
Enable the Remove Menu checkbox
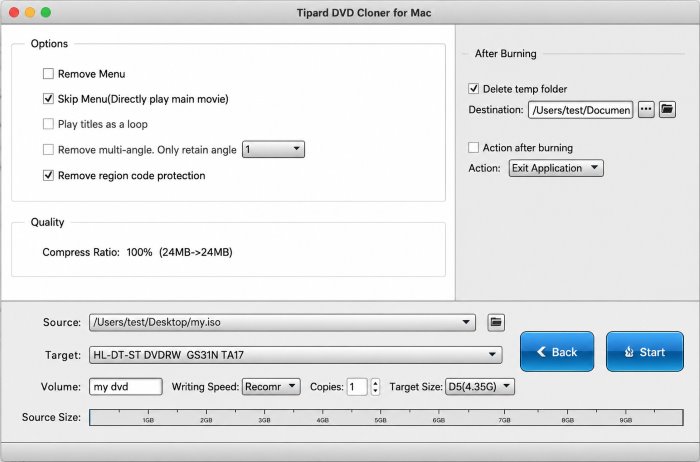click(x=48, y=74)
